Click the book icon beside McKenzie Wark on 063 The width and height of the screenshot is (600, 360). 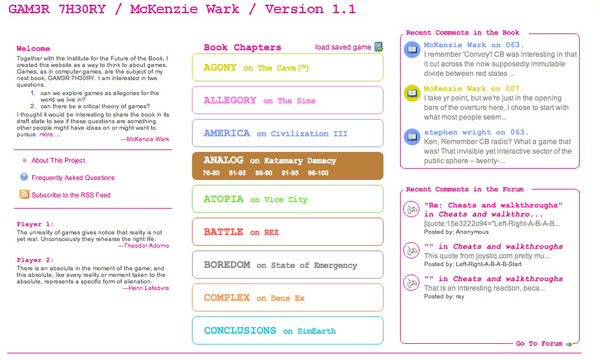pyautogui.click(x=412, y=50)
